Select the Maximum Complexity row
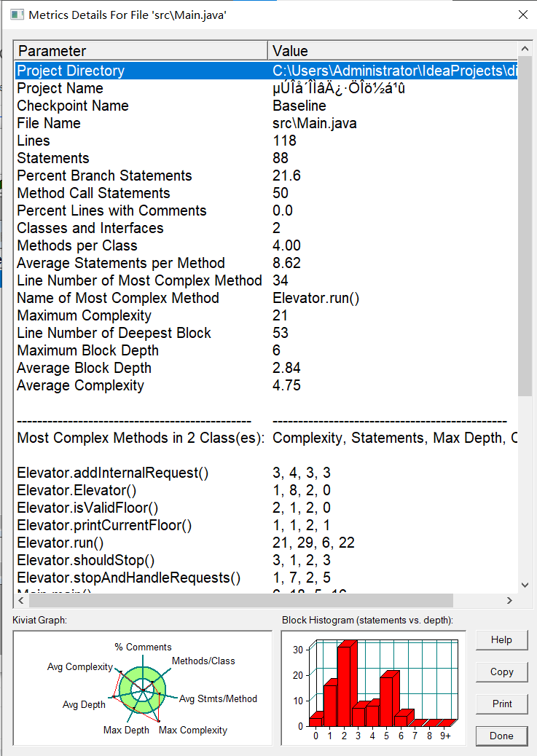The image size is (537, 756). point(266,315)
